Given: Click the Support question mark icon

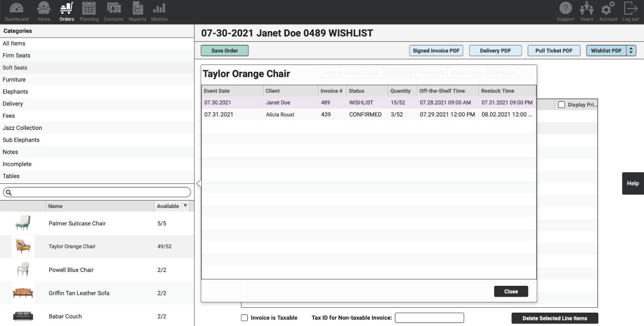Looking at the screenshot, I should point(565,11).
